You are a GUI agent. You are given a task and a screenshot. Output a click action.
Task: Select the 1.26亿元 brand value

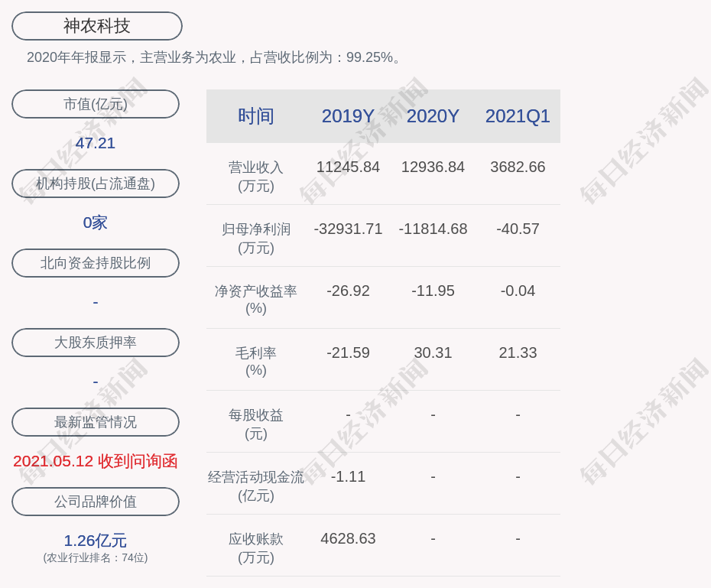click(96, 541)
